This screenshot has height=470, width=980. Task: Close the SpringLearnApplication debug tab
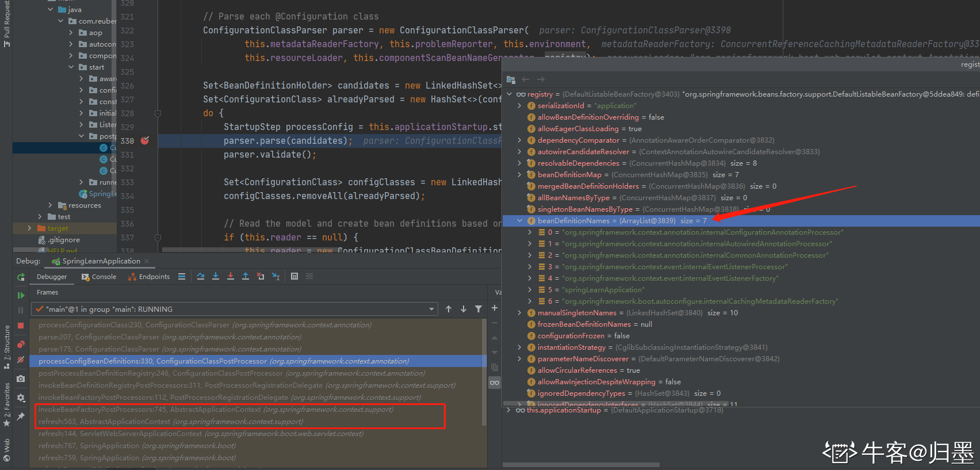click(x=147, y=261)
